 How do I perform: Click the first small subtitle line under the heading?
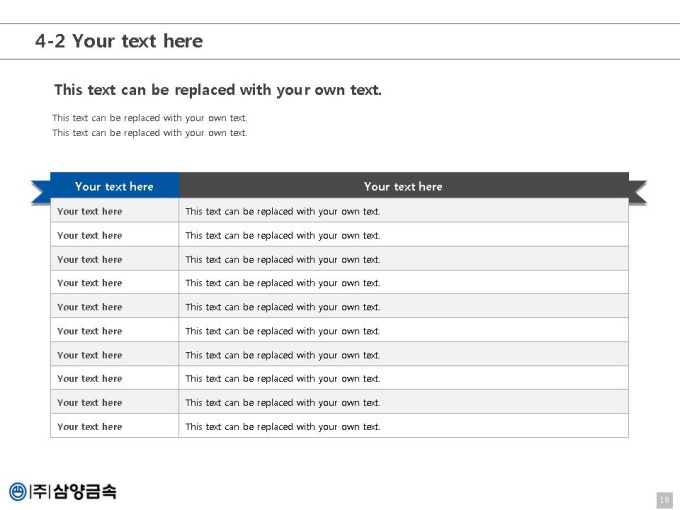click(150, 118)
